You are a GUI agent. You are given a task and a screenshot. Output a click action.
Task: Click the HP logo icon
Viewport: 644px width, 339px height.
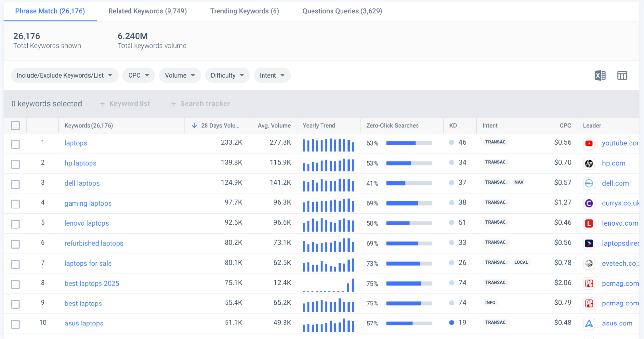coord(589,163)
